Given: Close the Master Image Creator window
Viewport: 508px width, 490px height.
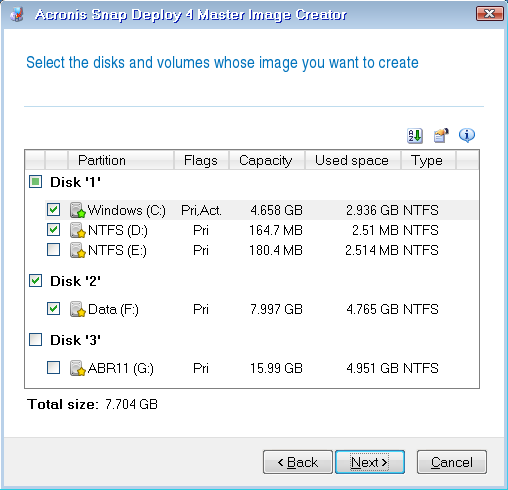Looking at the screenshot, I should coord(489,14).
